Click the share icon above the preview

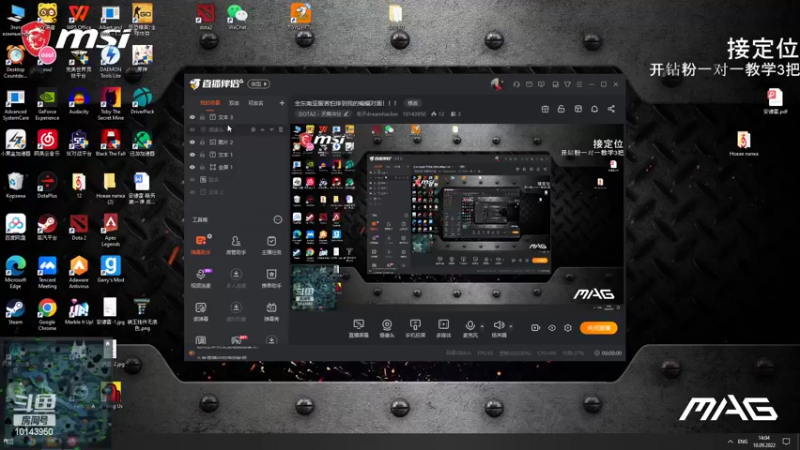[611, 109]
